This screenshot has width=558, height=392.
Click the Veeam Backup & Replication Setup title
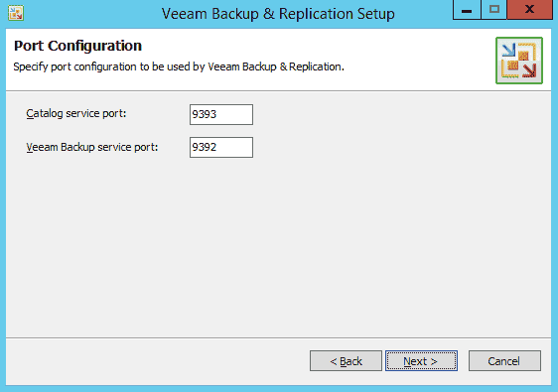click(x=278, y=14)
